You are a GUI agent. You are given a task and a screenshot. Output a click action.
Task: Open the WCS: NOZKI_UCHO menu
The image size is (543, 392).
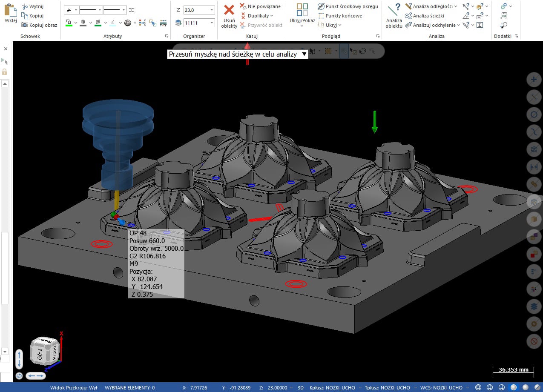coord(441,388)
